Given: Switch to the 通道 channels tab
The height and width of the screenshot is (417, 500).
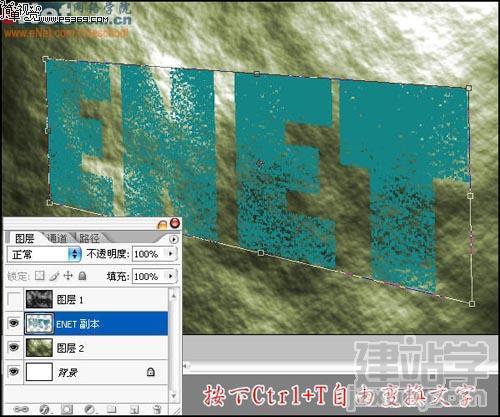Looking at the screenshot, I should [x=57, y=238].
